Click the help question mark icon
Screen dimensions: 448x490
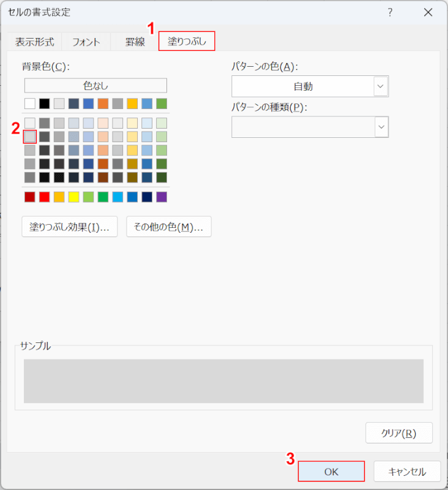pos(390,12)
